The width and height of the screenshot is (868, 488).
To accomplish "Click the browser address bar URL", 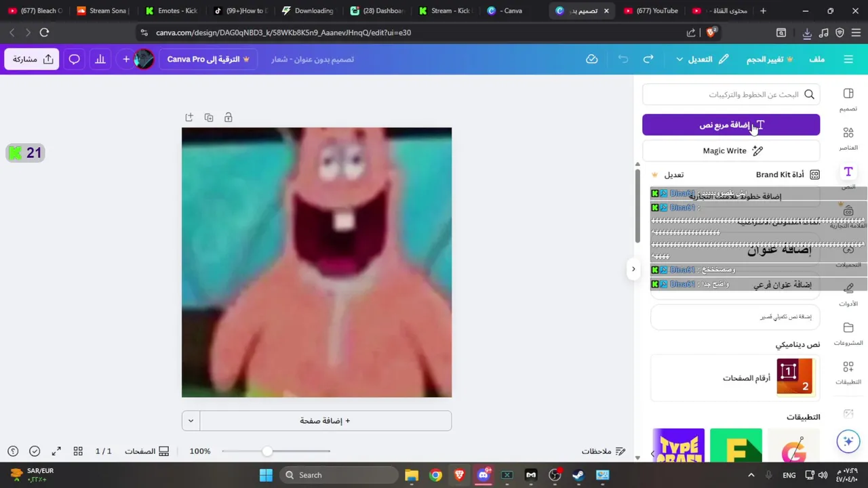I will tap(283, 33).
